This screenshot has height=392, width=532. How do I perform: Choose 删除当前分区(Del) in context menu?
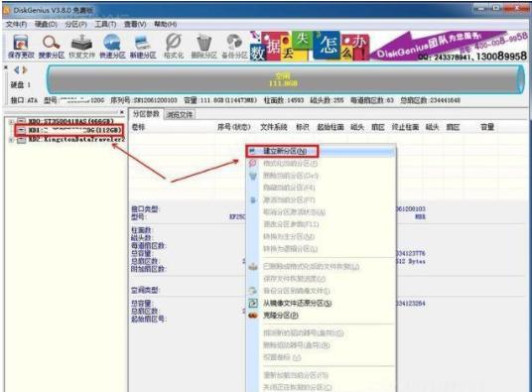pos(321,176)
